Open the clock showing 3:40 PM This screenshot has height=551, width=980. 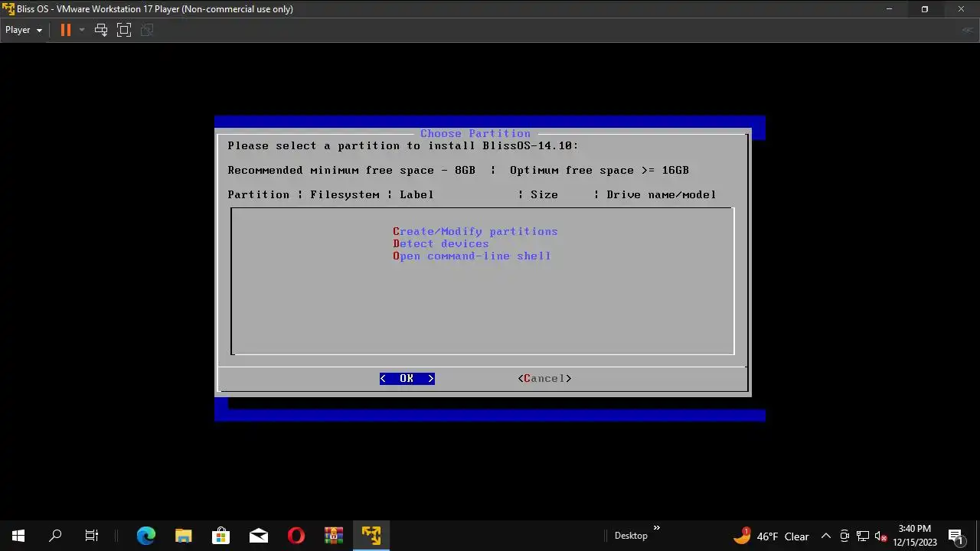[x=914, y=536]
